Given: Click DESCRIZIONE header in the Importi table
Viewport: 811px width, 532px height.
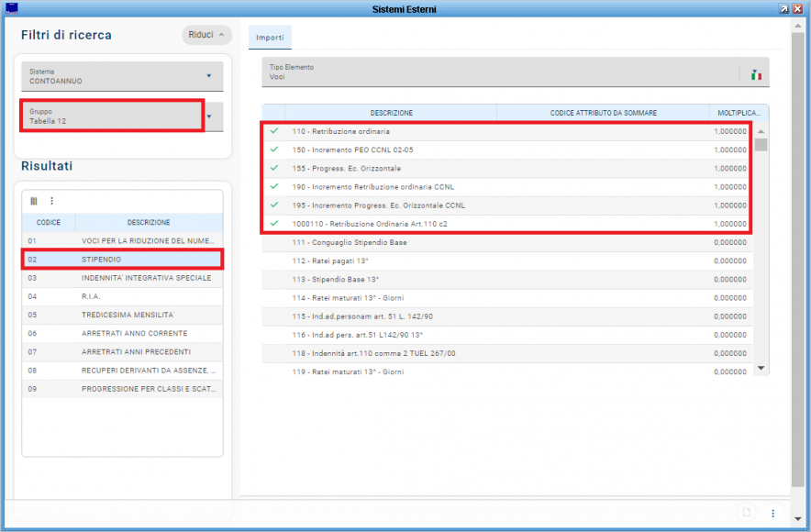Looking at the screenshot, I should (391, 113).
